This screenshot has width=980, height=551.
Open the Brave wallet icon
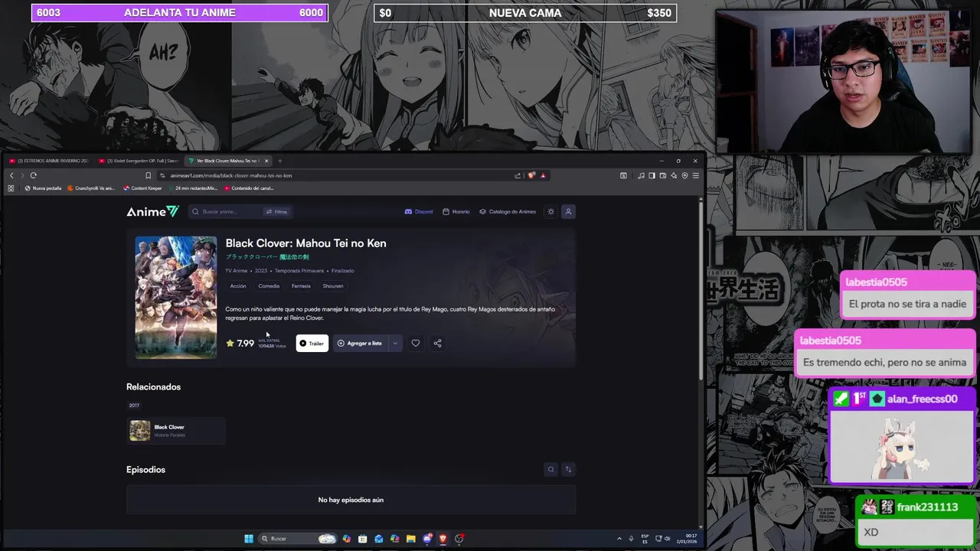point(663,176)
